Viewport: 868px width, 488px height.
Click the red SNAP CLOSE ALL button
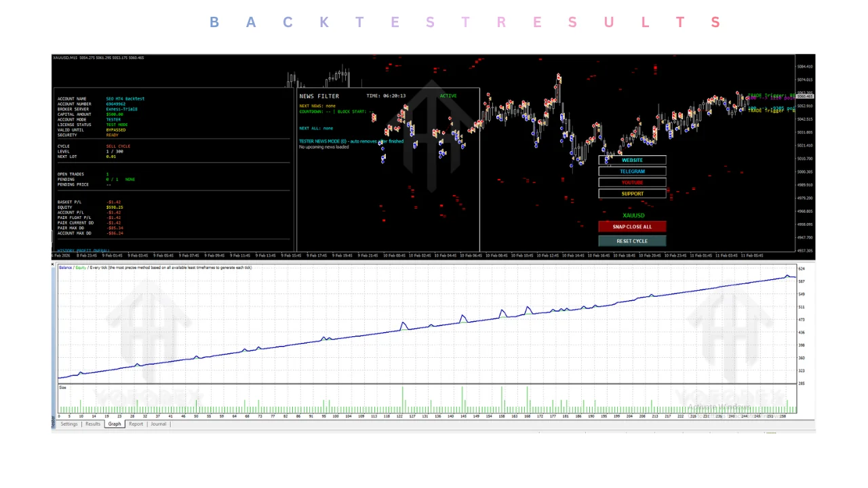632,227
